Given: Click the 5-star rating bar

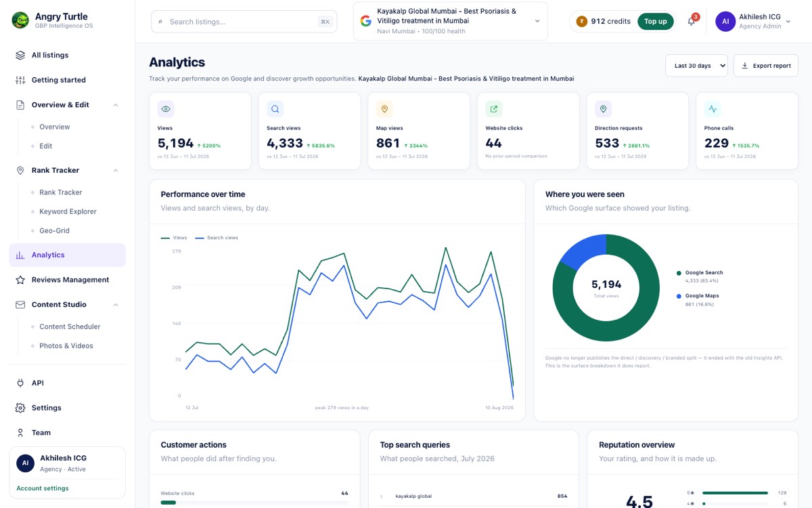Looking at the screenshot, I should pyautogui.click(x=735, y=493).
